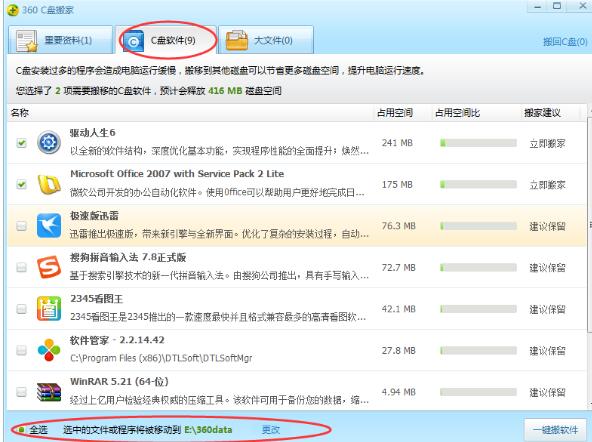Check the 搜狗拼音输入法 checkbox
The image size is (592, 442).
[x=22, y=268]
